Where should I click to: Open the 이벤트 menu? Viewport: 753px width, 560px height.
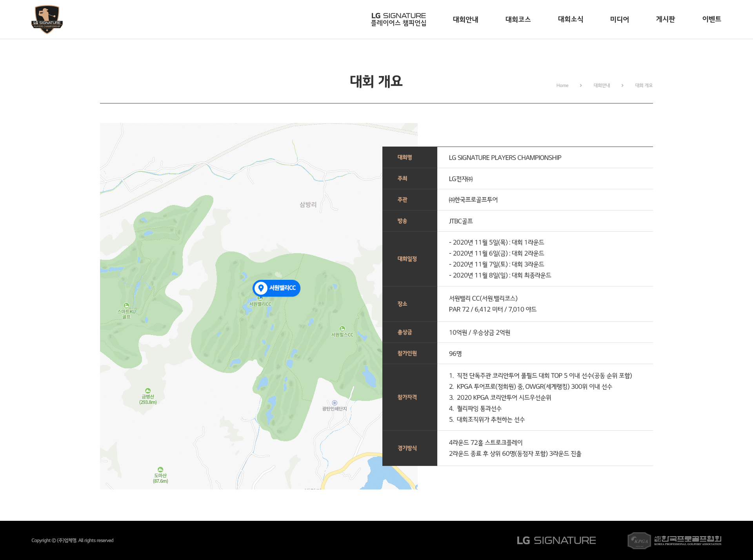point(712,19)
